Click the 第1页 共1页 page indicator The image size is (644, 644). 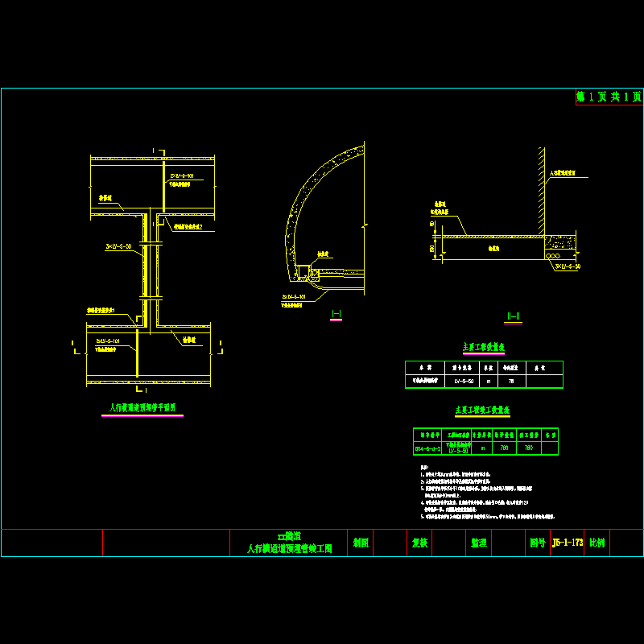click(x=609, y=97)
